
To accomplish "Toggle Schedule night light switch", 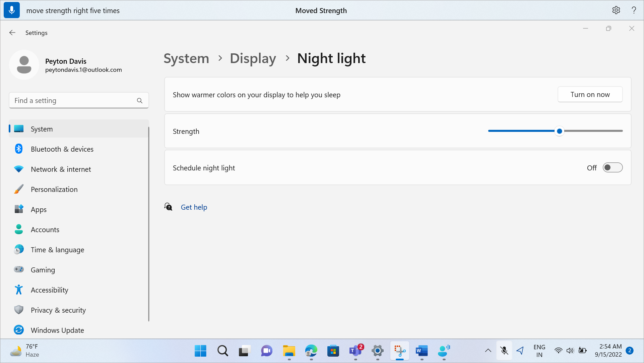I will coord(613,167).
